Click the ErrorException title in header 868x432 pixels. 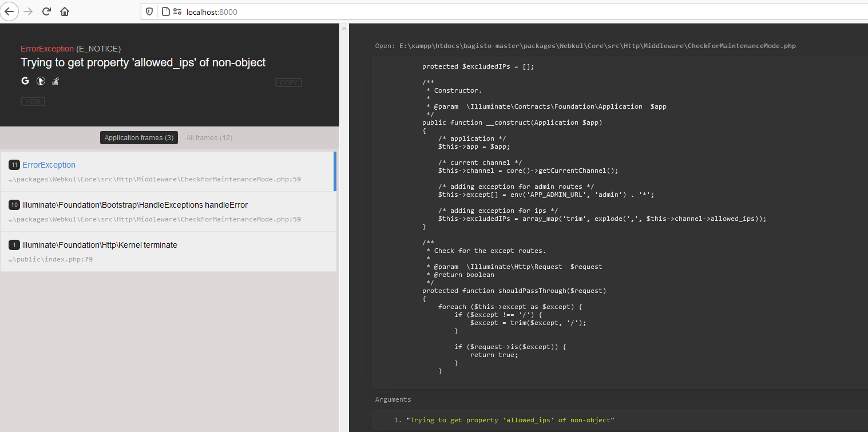[x=47, y=49]
